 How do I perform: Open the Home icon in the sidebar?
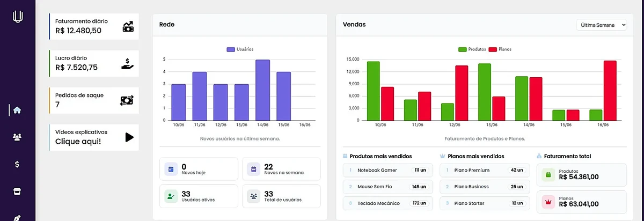pos(17,110)
